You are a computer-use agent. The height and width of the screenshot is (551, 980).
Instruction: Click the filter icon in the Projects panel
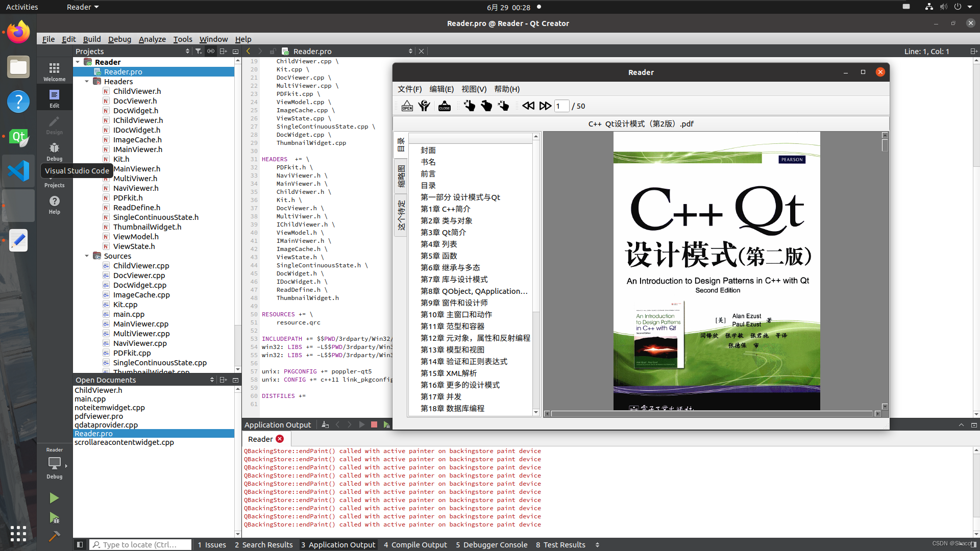pos(199,51)
